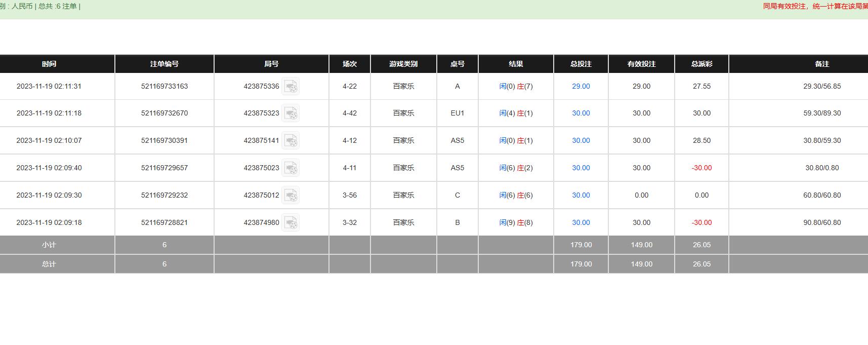Click remark 30.80/0.80
Screen dimensions: 868x345
point(822,168)
